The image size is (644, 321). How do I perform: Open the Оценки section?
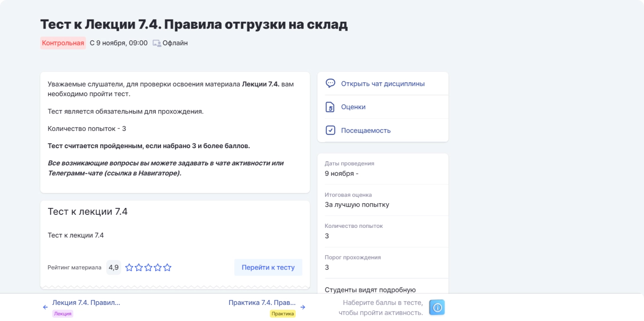click(353, 107)
